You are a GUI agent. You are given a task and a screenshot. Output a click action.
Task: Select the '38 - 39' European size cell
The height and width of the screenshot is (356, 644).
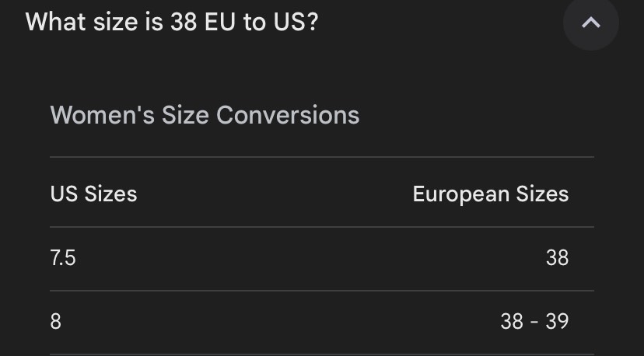click(535, 322)
